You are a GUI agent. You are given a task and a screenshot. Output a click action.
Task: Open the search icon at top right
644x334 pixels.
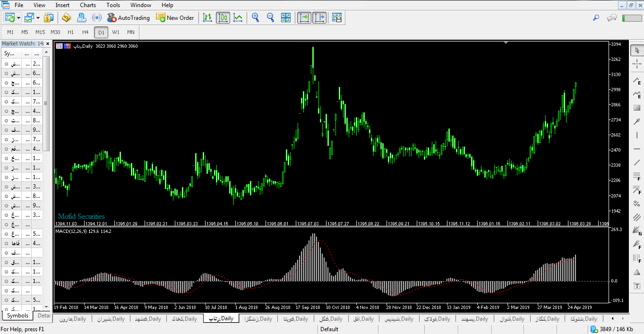(596, 18)
